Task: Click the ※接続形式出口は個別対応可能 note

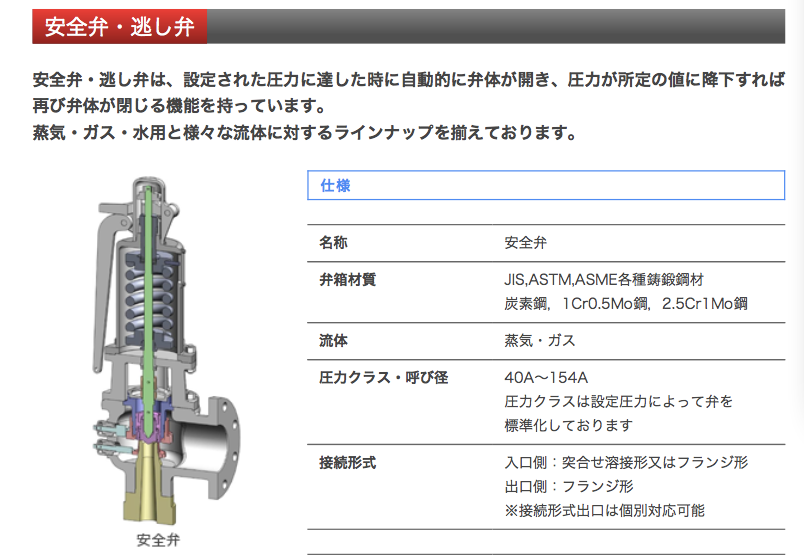Action: 604,510
